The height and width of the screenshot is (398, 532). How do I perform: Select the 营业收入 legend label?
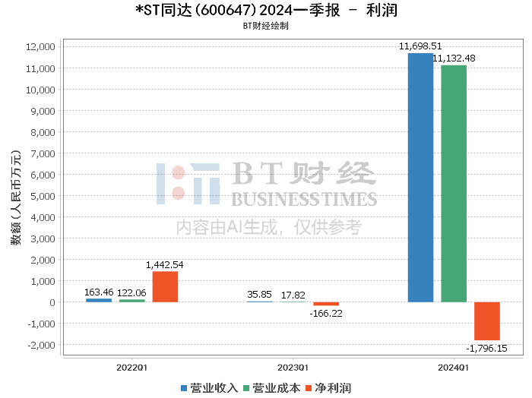214,388
